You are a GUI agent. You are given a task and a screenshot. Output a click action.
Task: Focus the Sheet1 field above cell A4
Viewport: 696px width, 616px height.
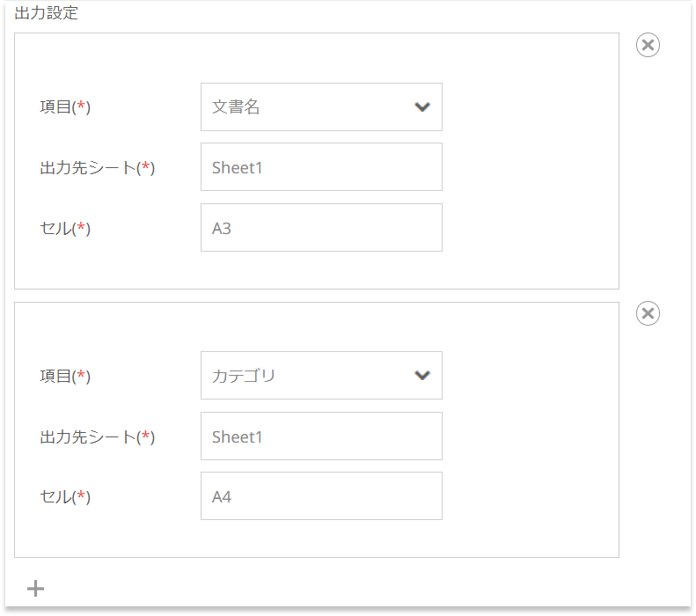point(321,436)
